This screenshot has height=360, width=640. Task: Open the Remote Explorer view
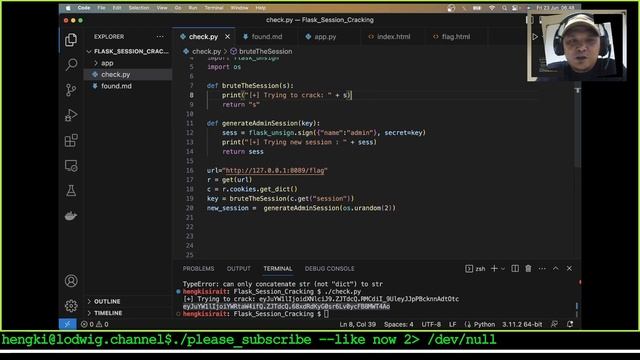coord(71,166)
